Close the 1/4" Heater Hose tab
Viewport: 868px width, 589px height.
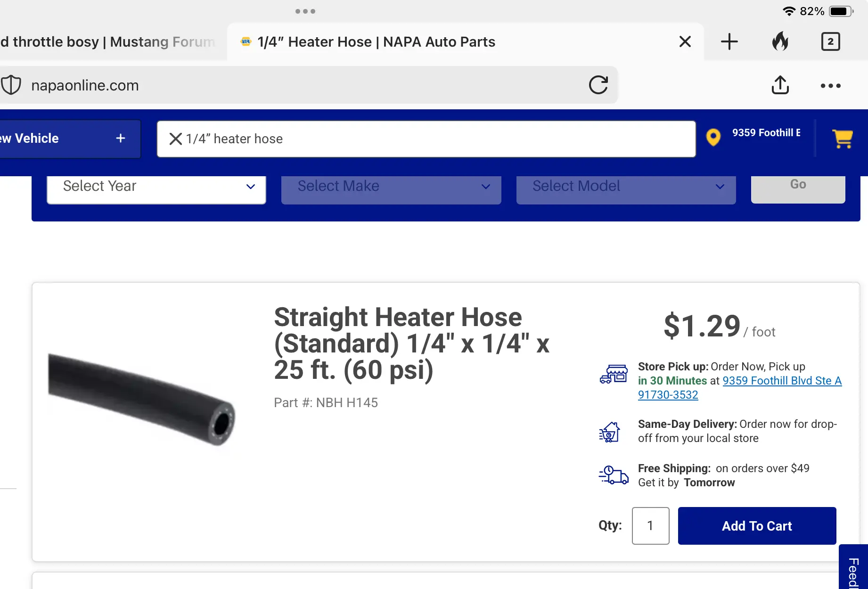[685, 41]
